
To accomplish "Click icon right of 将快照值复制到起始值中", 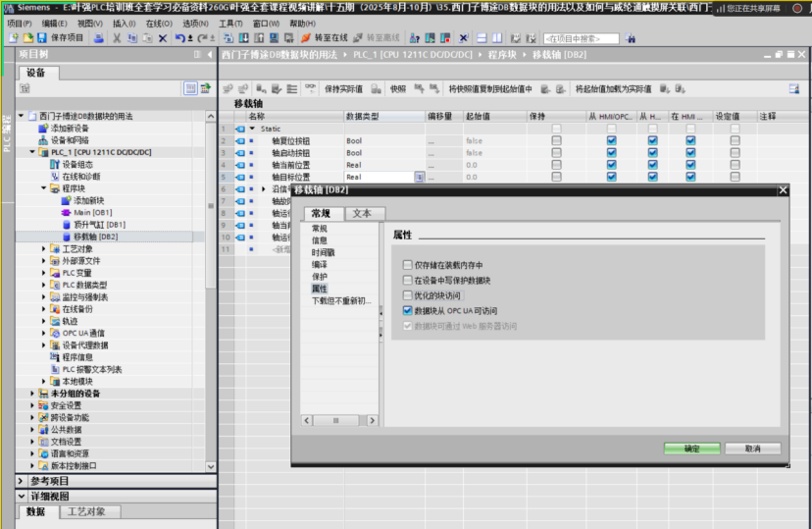I will [545, 89].
